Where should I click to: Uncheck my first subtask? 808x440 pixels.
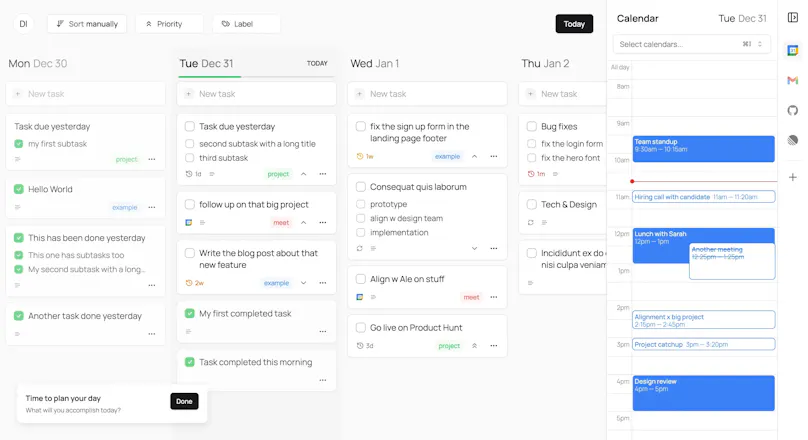coord(19,144)
